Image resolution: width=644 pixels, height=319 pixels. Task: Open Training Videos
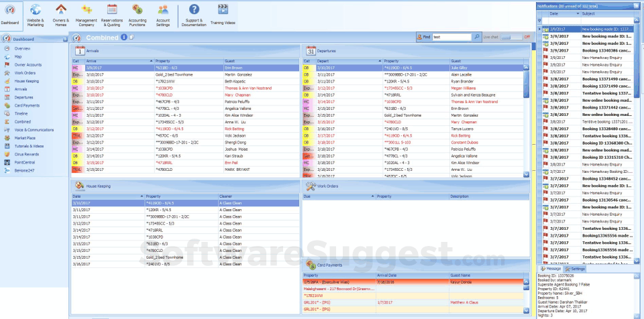(x=223, y=15)
